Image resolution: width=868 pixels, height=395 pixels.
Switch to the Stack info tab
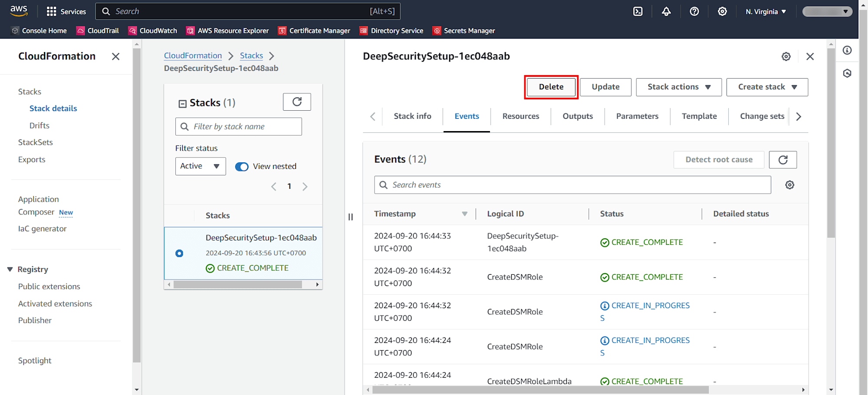pyautogui.click(x=412, y=116)
